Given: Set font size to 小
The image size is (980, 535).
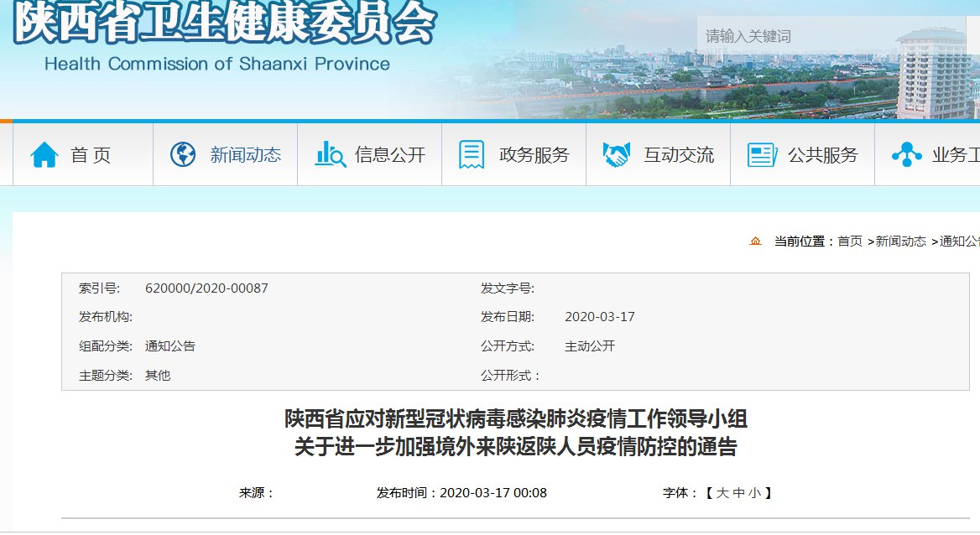Looking at the screenshot, I should 755,493.
